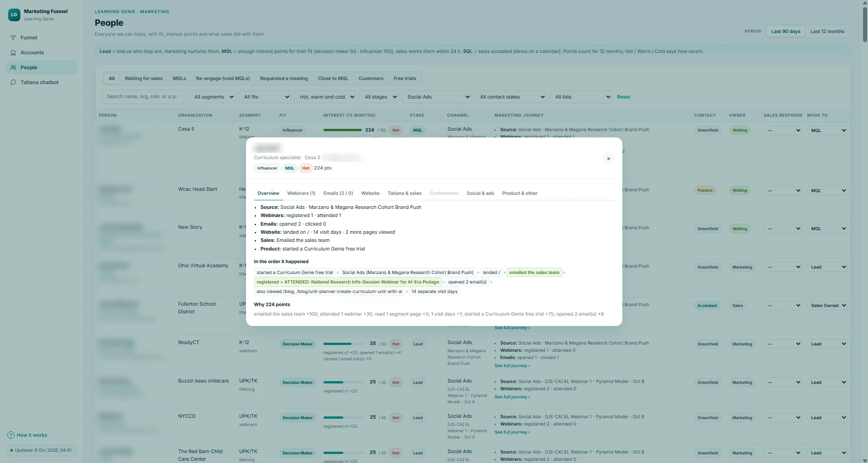Image resolution: width=868 pixels, height=463 pixels.
Task: Open Sales Response dropdown for ReadyCT row
Action: point(783,344)
